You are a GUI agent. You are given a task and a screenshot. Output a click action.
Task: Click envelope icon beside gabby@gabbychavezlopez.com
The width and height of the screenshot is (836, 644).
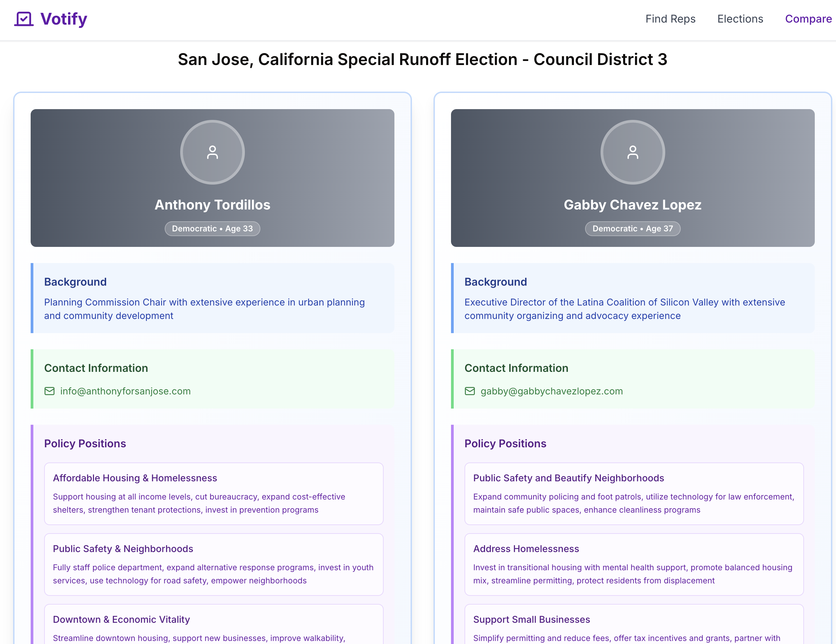pyautogui.click(x=470, y=391)
